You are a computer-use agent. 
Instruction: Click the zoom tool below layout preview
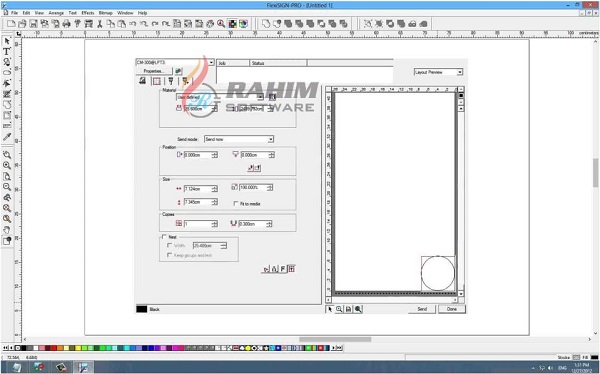(339, 309)
